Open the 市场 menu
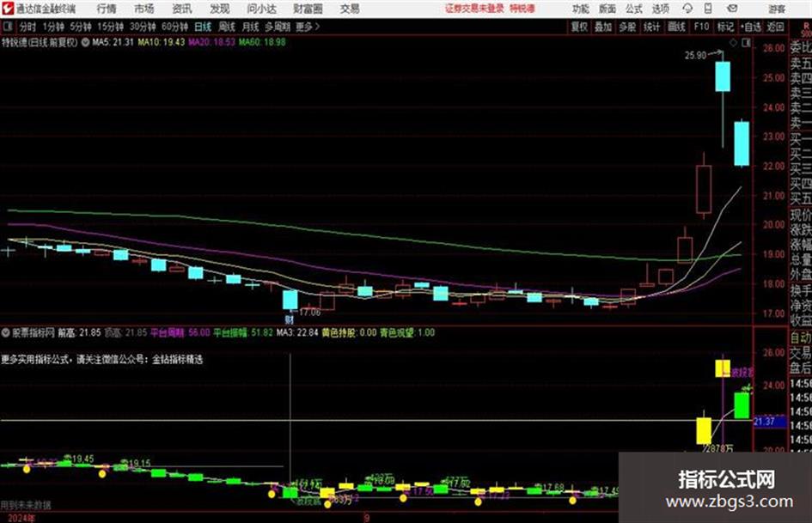 144,9
